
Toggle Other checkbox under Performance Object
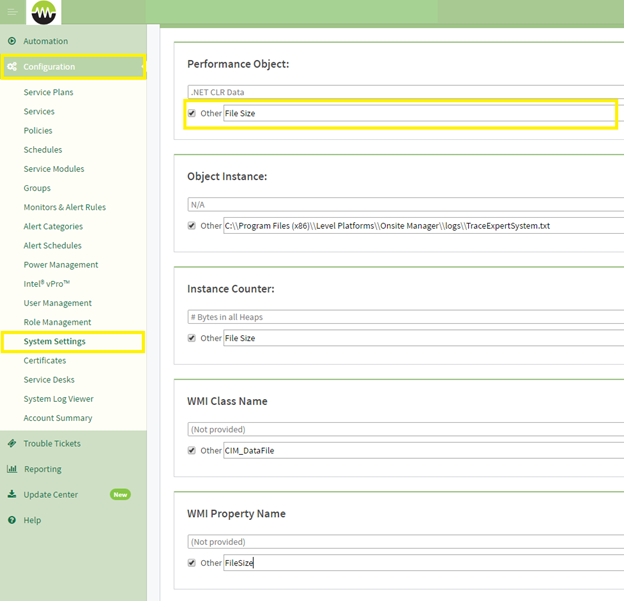point(192,113)
